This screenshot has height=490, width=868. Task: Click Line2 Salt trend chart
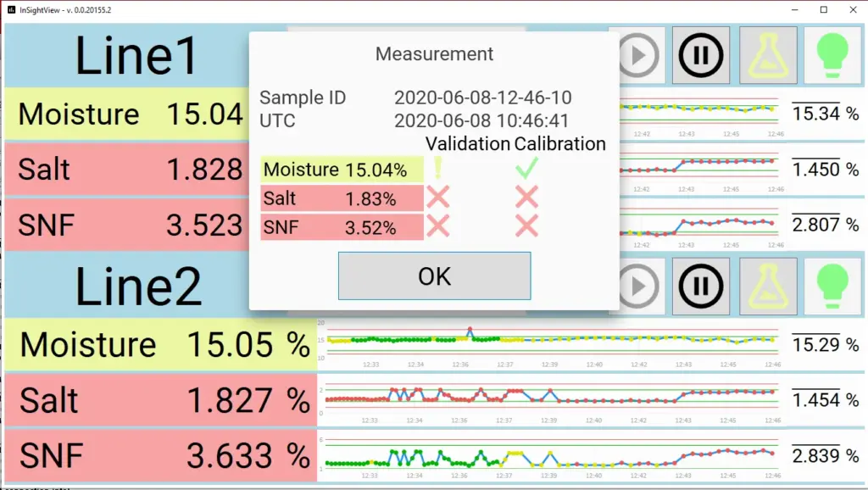pyautogui.click(x=549, y=400)
